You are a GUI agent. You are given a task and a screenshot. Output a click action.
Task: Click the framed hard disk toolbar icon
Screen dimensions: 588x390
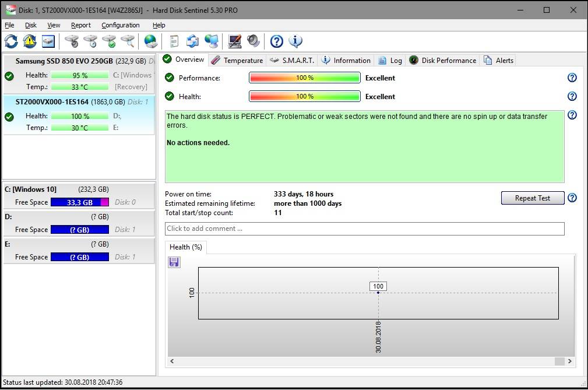(48, 41)
